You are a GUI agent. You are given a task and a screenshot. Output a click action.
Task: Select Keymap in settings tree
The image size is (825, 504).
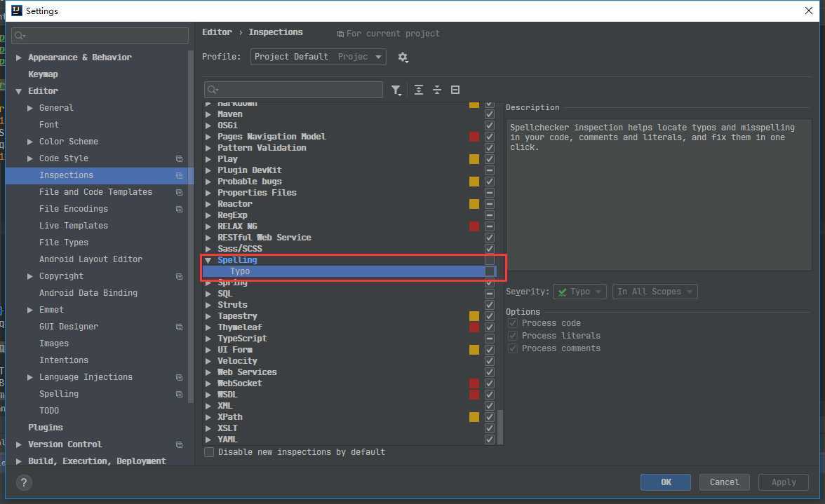click(x=43, y=74)
